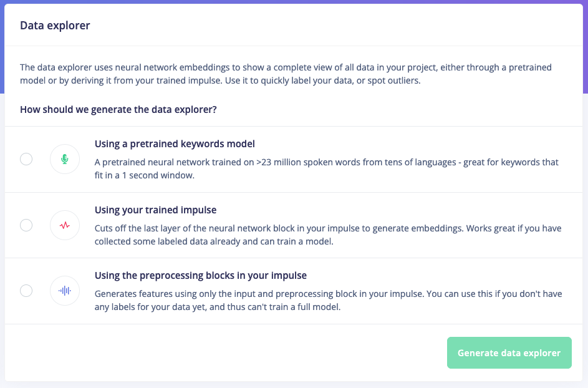Choose the trained impulse radio option
The width and height of the screenshot is (588, 388).
tap(26, 225)
